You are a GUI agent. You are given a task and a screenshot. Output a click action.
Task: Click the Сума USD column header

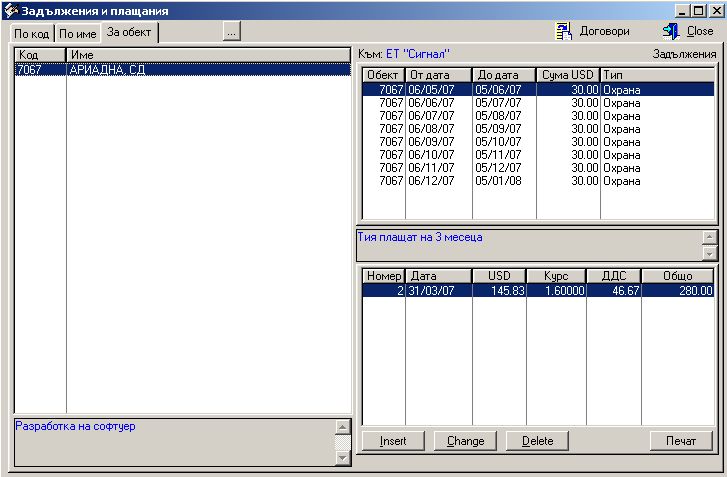(x=568, y=75)
